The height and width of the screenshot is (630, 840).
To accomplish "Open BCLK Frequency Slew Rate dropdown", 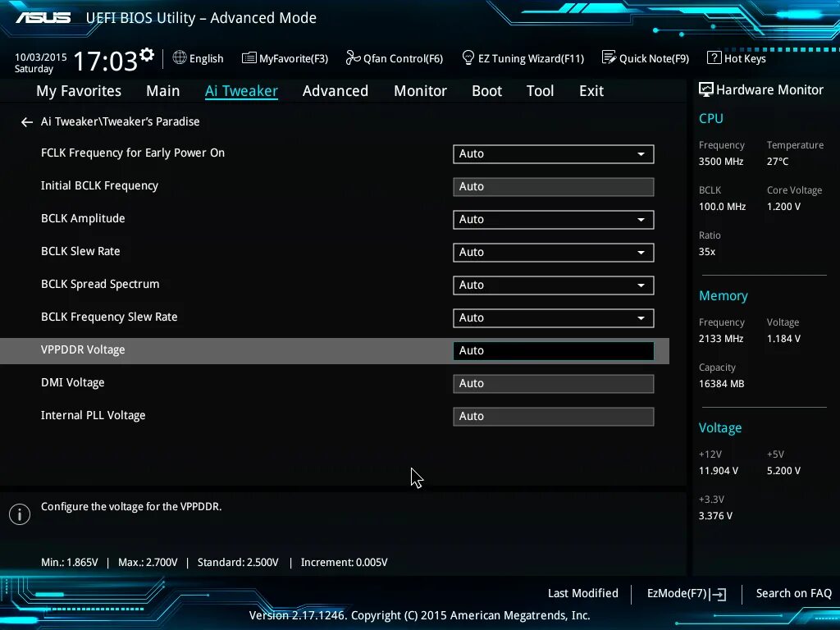I will [x=554, y=317].
